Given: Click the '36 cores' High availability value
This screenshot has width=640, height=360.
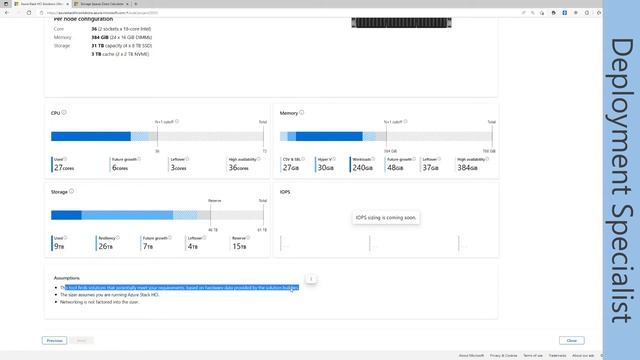Looking at the screenshot, I should (x=238, y=168).
